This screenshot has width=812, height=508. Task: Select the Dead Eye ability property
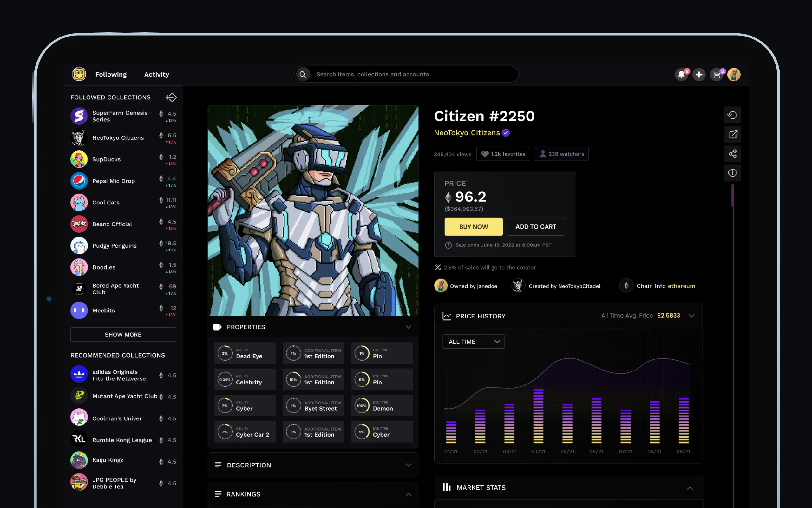(245, 353)
